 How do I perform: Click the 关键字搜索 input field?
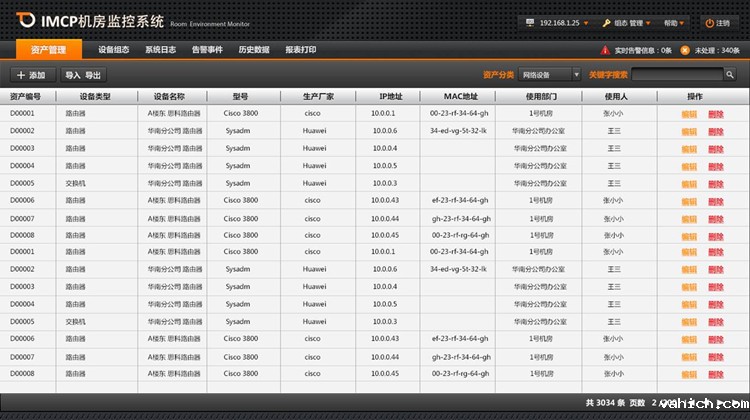click(x=677, y=75)
